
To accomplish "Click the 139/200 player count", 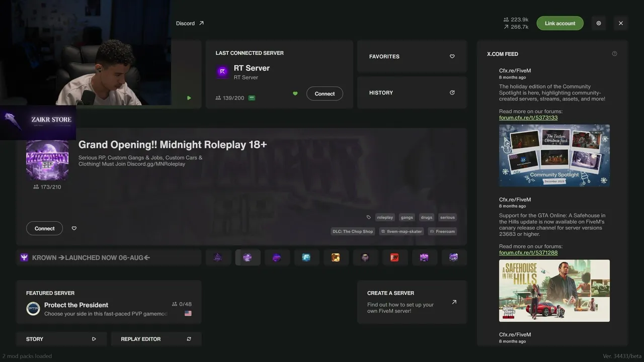I will click(230, 98).
